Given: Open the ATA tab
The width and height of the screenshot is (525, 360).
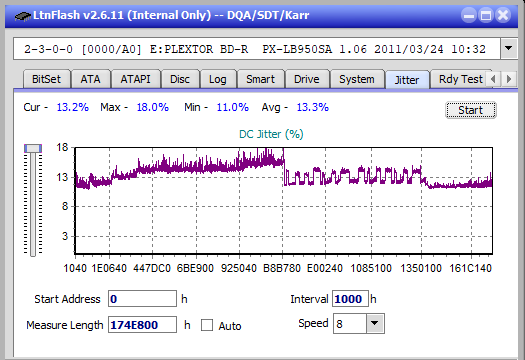Looking at the screenshot, I should point(90,79).
